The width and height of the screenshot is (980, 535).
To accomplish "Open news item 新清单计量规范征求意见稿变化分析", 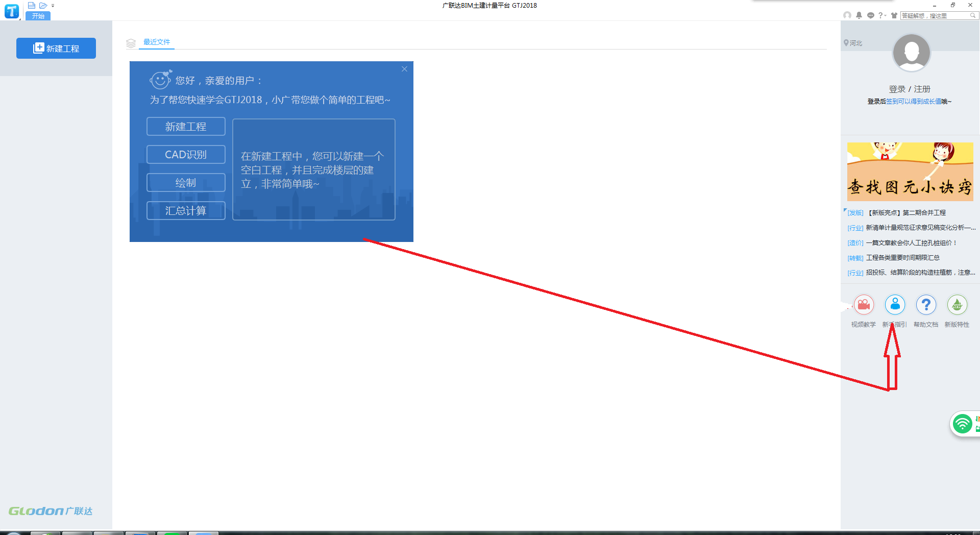I will [x=921, y=228].
